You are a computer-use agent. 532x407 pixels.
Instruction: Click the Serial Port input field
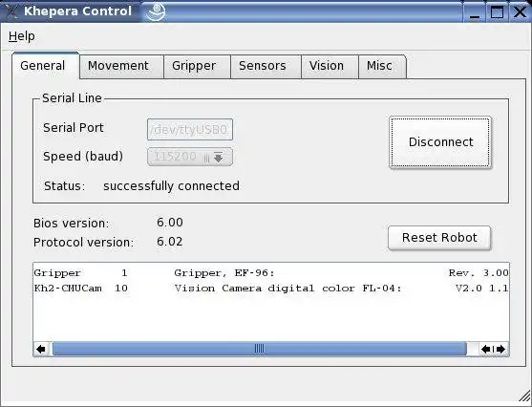point(190,129)
